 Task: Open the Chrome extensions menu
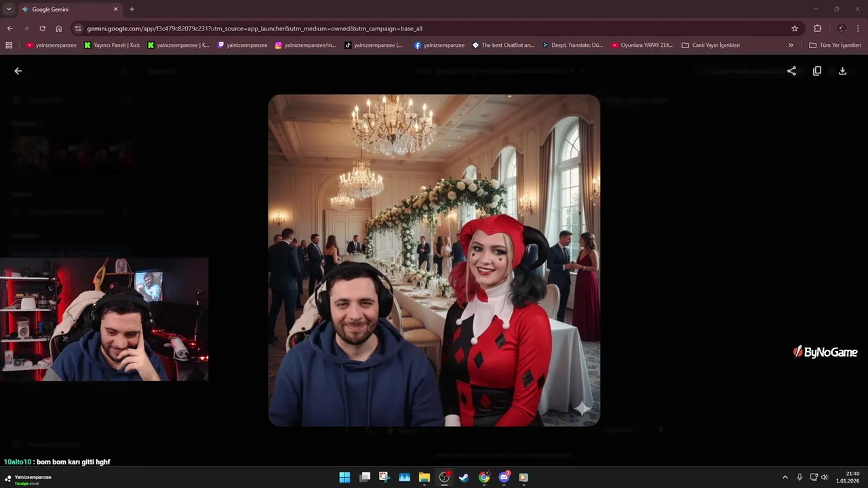point(817,28)
